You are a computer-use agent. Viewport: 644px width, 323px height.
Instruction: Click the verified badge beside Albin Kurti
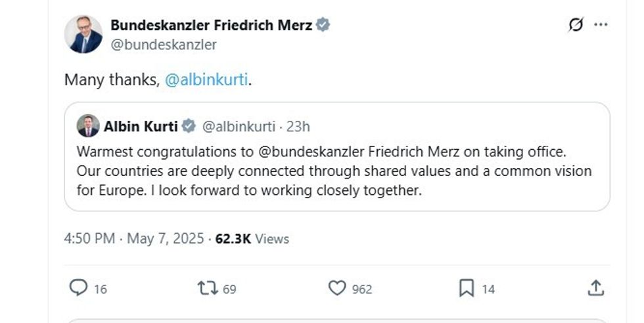(x=188, y=125)
